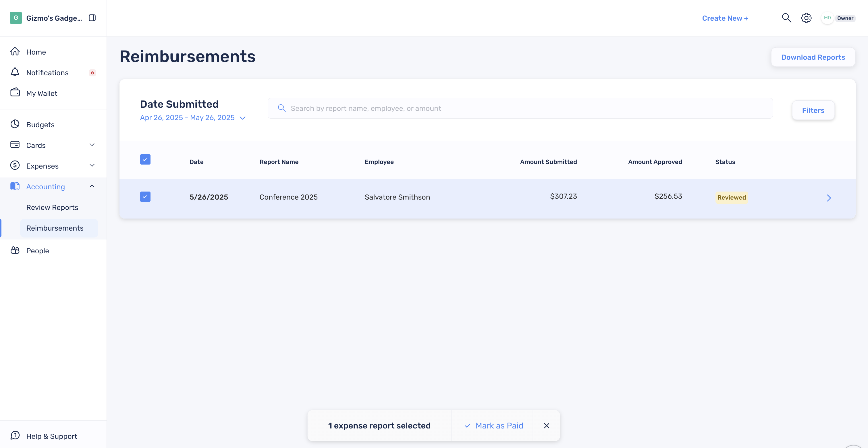Collapse the sidebar with the panel icon

pos(92,18)
